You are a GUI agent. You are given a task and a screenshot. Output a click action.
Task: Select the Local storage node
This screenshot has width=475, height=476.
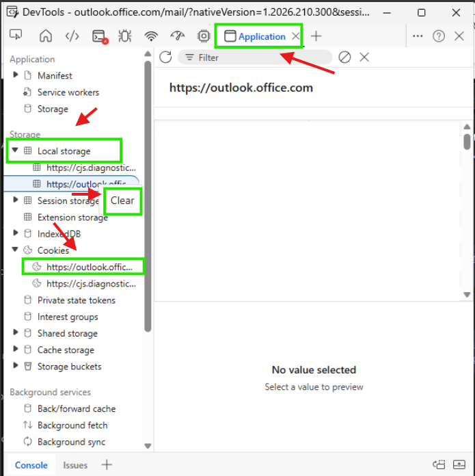tap(64, 151)
